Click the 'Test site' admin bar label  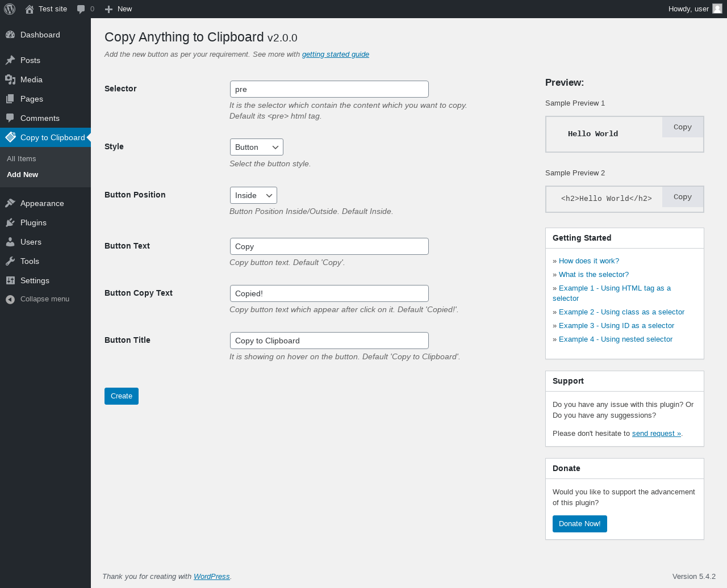(x=53, y=9)
